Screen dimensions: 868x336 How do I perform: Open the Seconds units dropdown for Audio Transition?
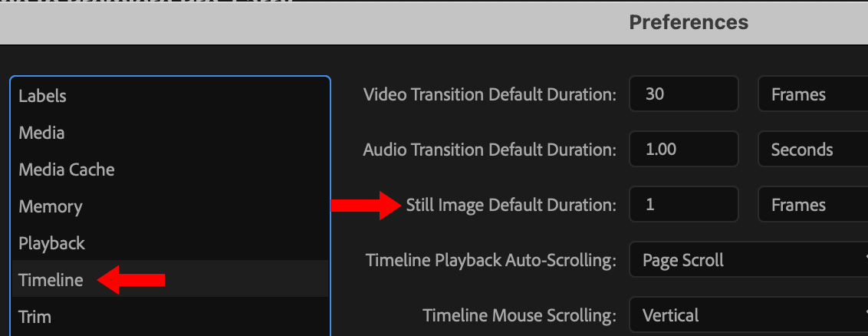pos(813,150)
